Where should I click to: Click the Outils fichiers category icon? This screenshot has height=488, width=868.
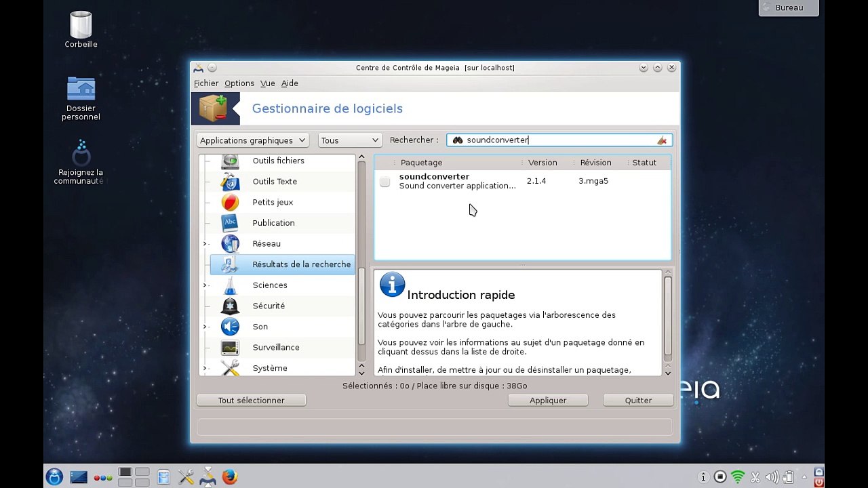click(x=230, y=161)
